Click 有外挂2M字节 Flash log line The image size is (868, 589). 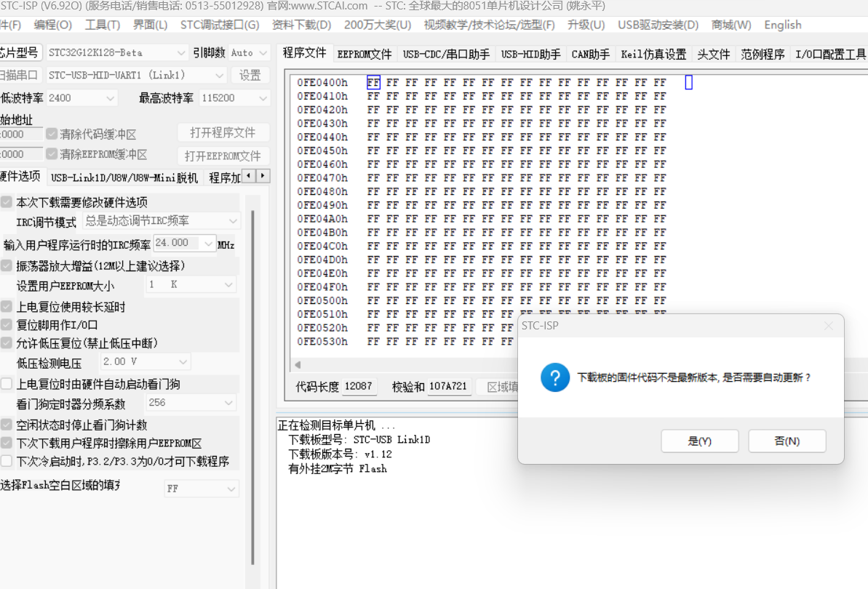pyautogui.click(x=338, y=468)
